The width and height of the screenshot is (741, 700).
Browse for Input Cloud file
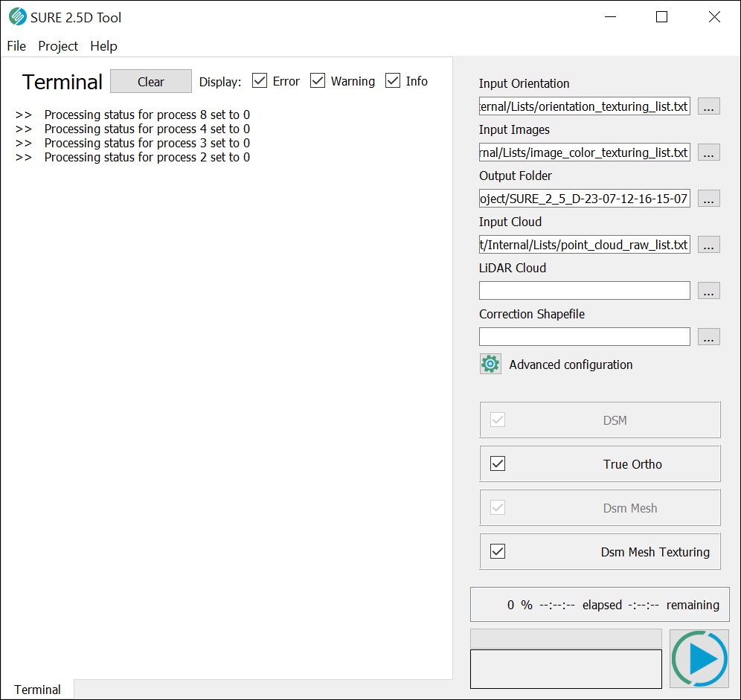point(708,245)
